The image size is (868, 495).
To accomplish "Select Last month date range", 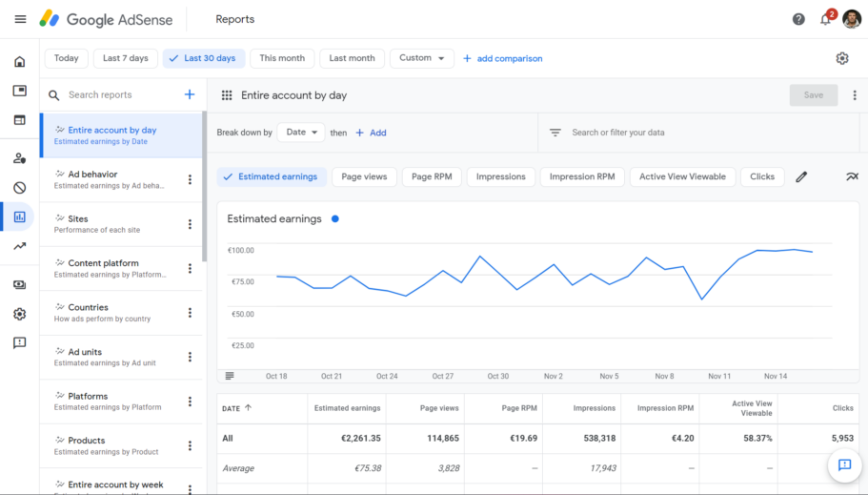I will coord(353,58).
